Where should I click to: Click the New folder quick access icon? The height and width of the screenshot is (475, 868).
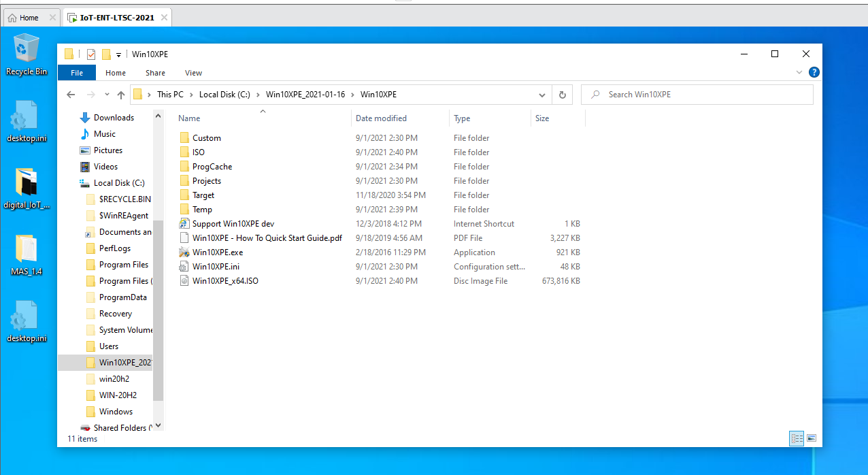pyautogui.click(x=106, y=54)
